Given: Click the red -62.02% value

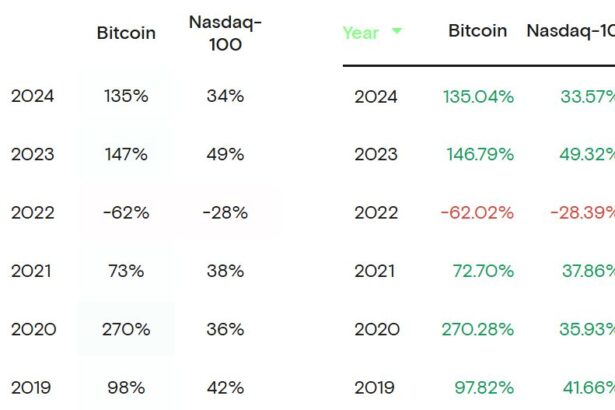Looking at the screenshot, I should click(476, 213).
